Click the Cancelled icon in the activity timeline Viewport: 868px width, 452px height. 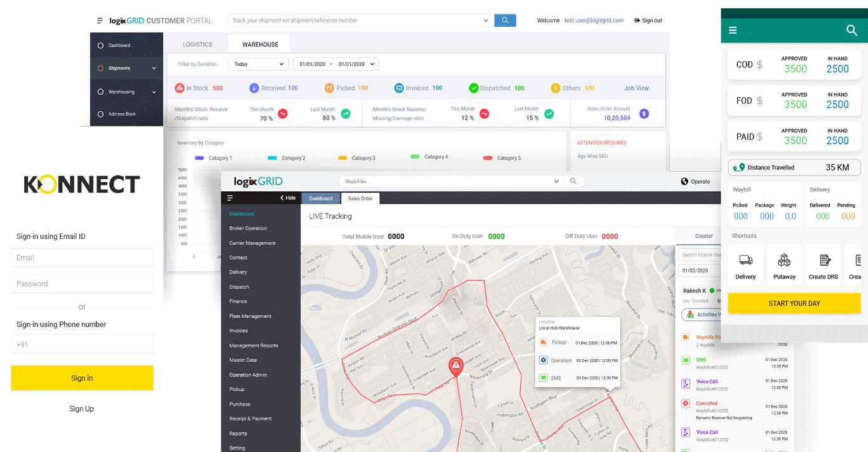686,404
